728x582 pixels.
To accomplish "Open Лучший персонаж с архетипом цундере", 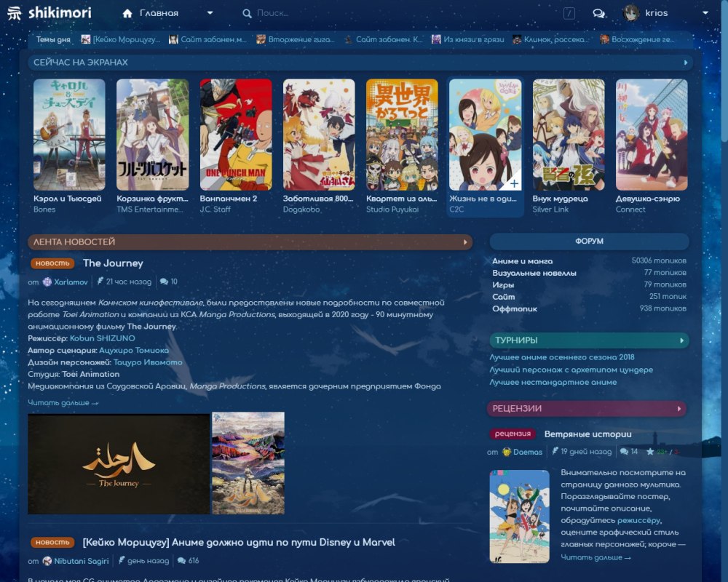I will [x=571, y=370].
